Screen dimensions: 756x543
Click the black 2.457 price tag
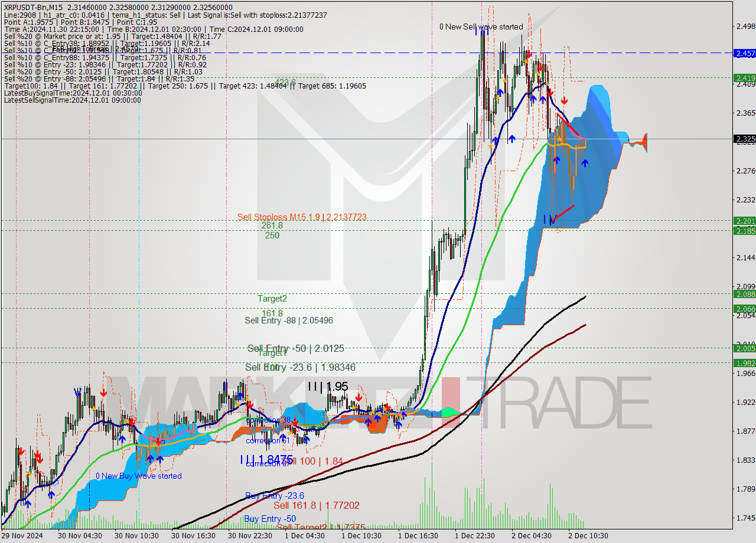coord(744,53)
